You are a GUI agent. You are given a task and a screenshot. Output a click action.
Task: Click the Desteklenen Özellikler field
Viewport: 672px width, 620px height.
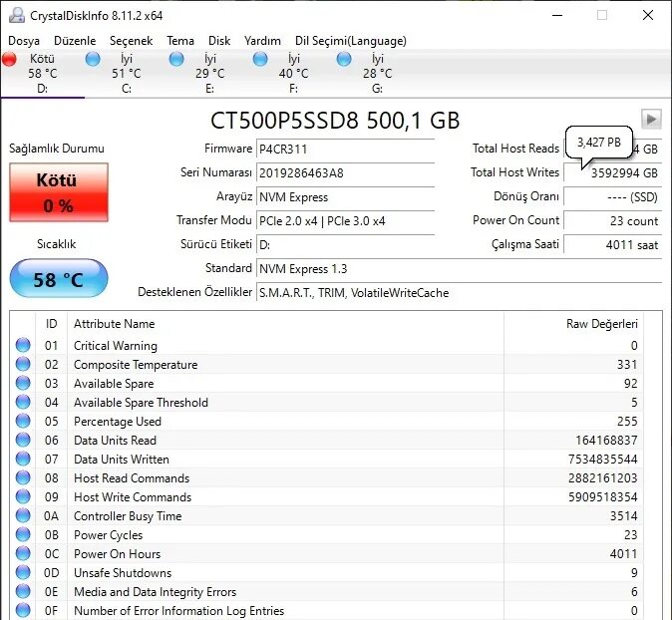pos(459,293)
